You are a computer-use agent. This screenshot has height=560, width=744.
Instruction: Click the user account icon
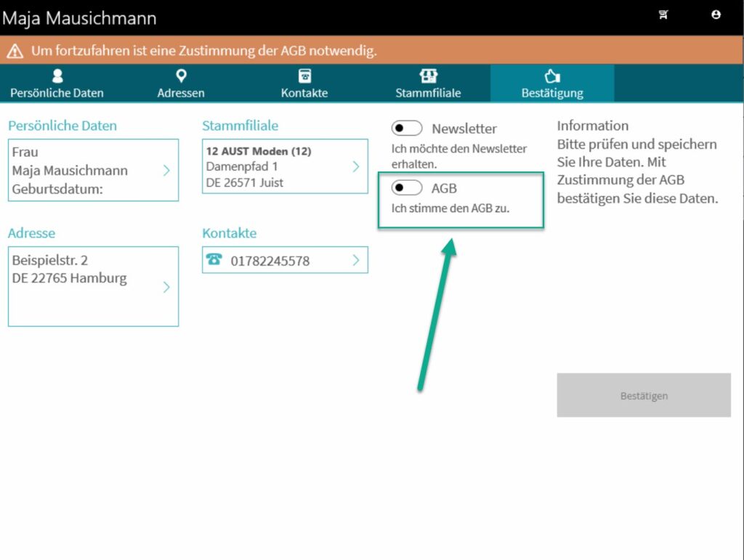point(716,15)
